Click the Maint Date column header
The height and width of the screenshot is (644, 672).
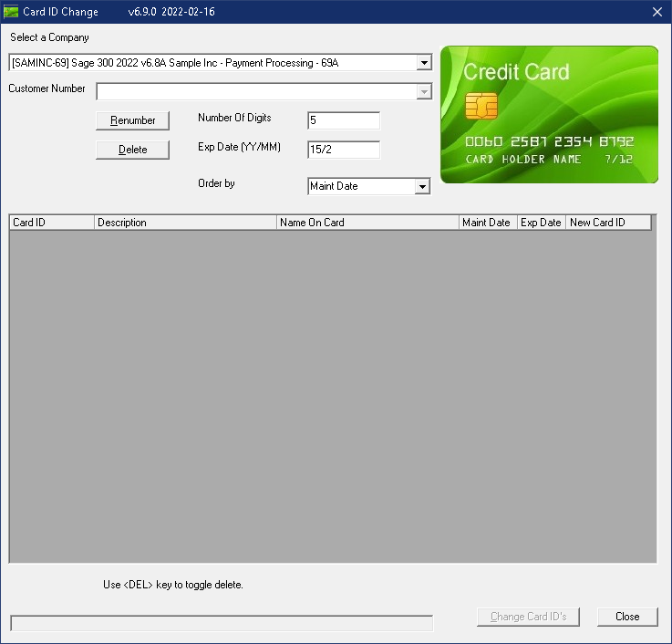(488, 223)
